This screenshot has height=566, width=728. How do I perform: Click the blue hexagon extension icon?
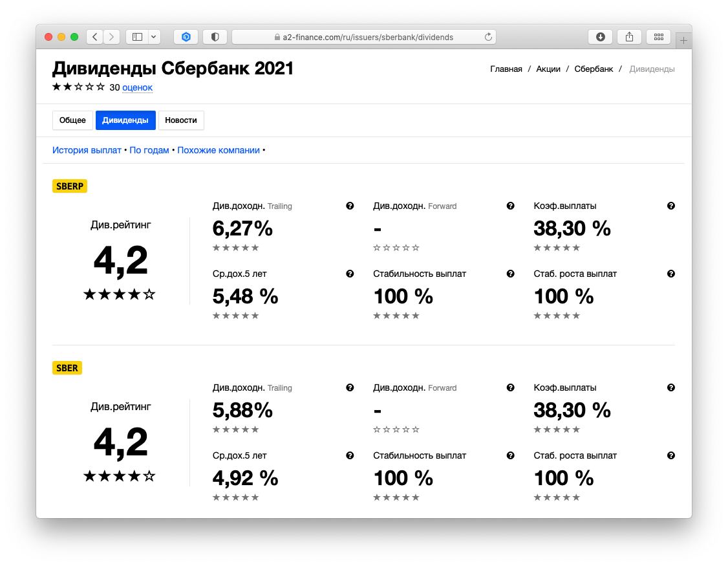186,37
